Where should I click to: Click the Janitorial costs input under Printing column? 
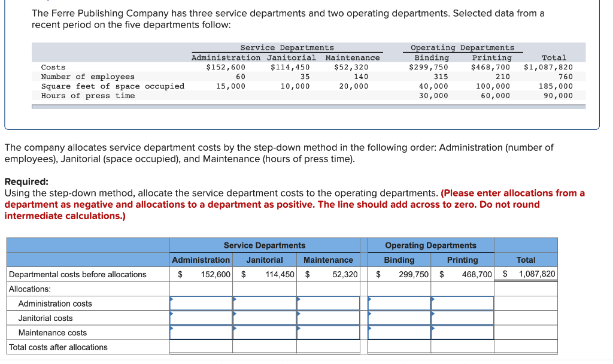pyautogui.click(x=462, y=318)
